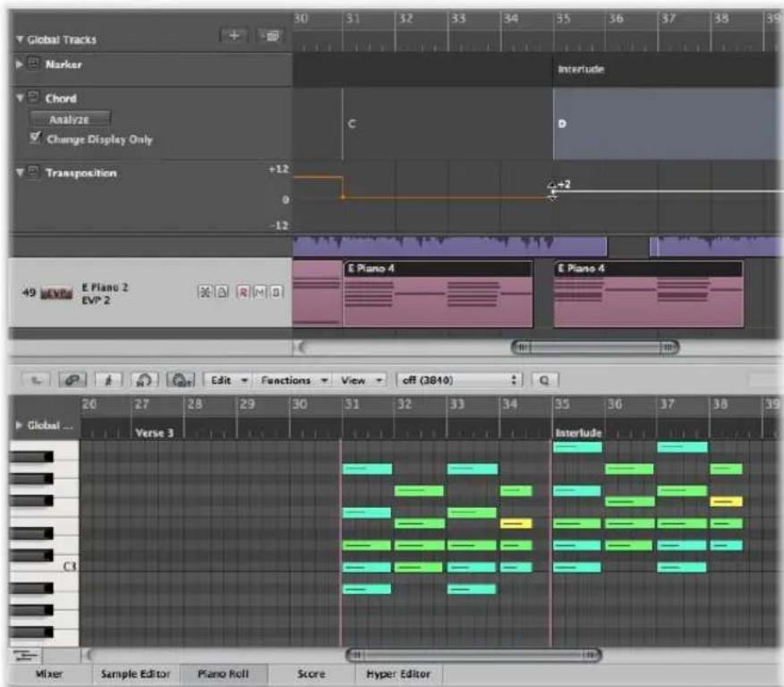Image resolution: width=784 pixels, height=687 pixels.
Task: Toggle the Link button in Piano Roll
Action: click(x=72, y=381)
